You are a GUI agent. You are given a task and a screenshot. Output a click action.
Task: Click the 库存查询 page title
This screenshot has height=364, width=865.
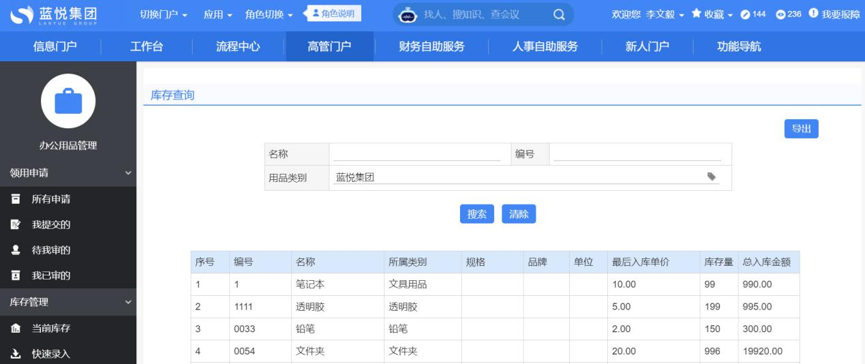[172, 95]
